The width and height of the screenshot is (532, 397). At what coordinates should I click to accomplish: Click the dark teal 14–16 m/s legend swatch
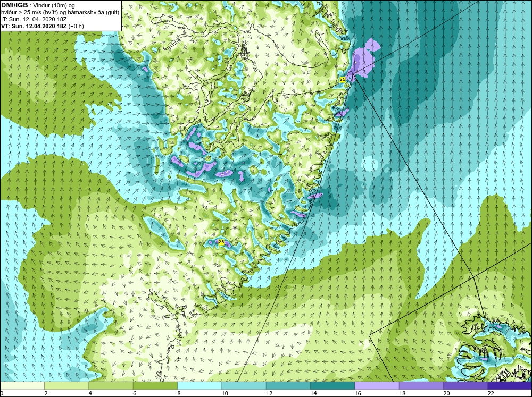[x=332, y=386]
